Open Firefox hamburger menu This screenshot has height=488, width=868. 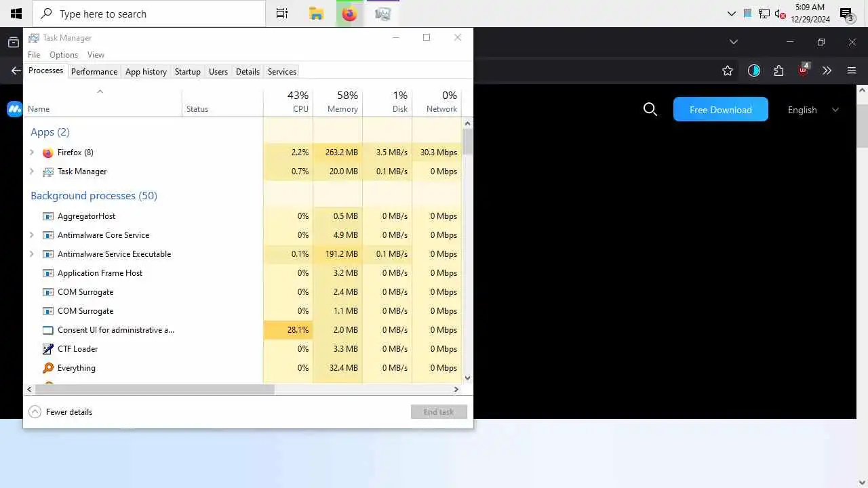click(x=852, y=70)
